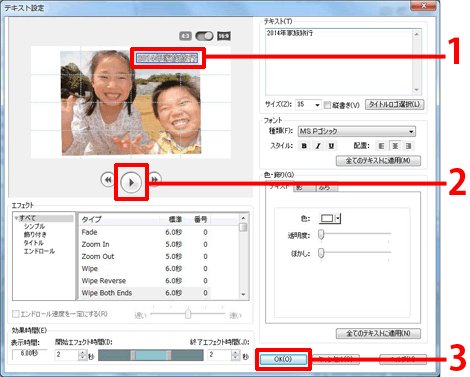The image size is (470, 377).
Task: Select the Zoom In effect row
Action: pos(144,244)
